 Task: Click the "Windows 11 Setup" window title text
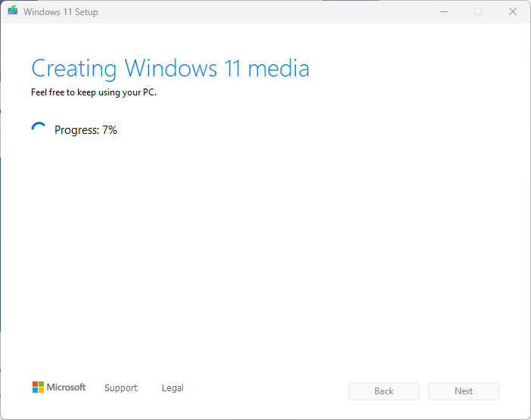click(x=61, y=12)
